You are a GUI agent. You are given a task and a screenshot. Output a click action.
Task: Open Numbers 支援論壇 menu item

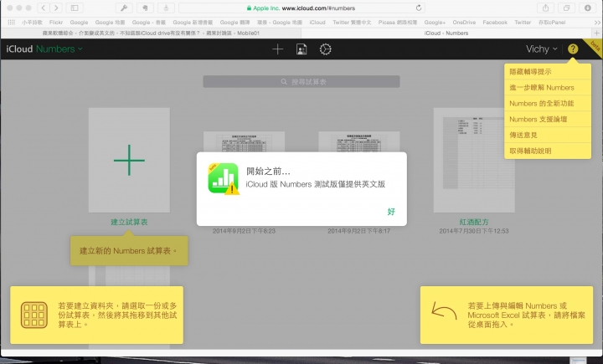pyautogui.click(x=548, y=119)
